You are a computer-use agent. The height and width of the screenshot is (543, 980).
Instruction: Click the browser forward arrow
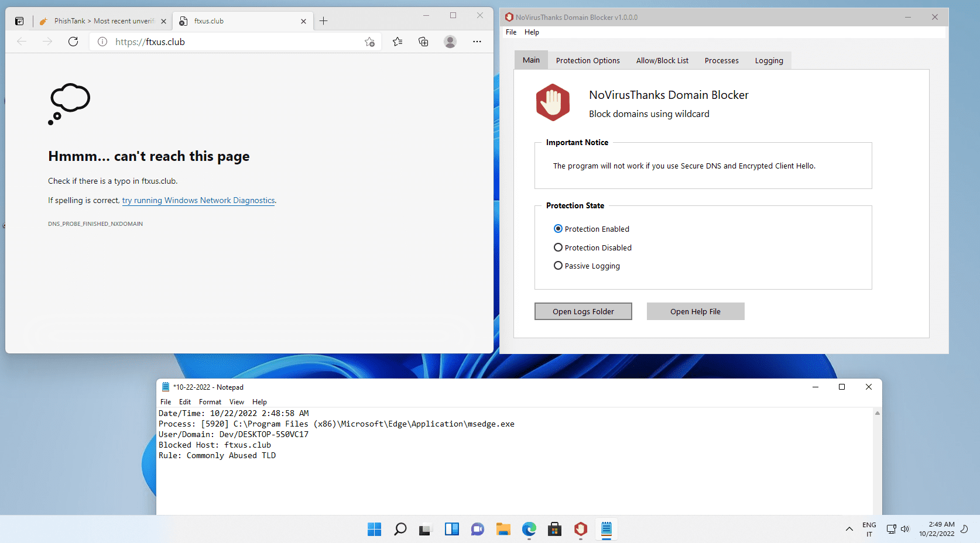[x=47, y=42]
